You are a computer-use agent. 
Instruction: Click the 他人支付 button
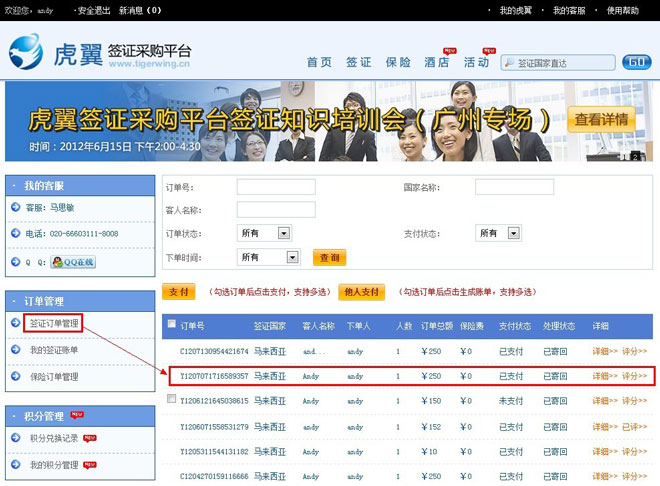click(x=362, y=292)
